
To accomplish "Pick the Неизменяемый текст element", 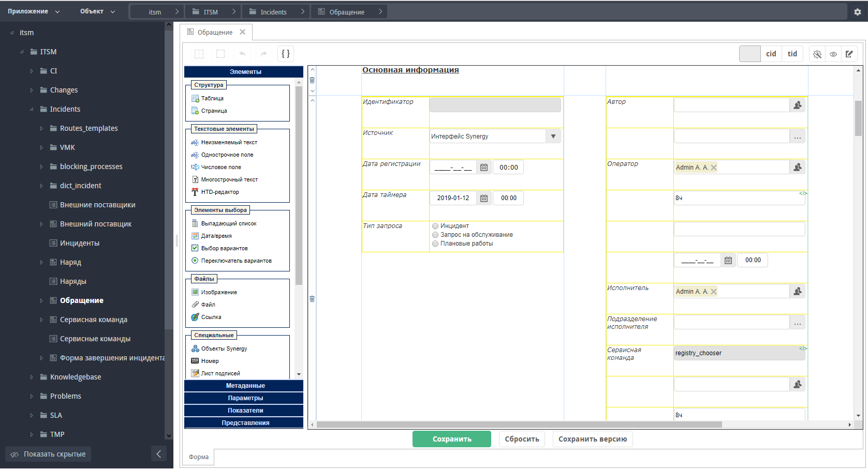I will [x=224, y=142].
